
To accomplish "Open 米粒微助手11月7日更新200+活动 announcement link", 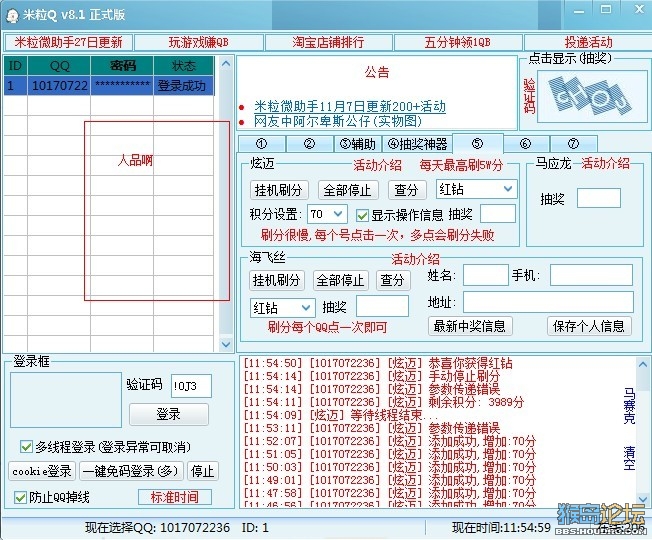I will (x=350, y=106).
